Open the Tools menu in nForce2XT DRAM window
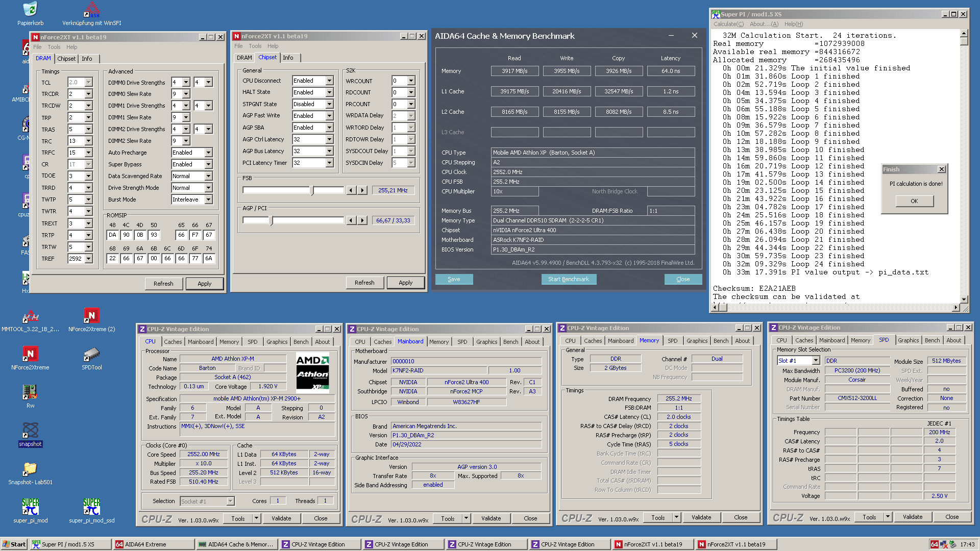Image resolution: width=980 pixels, height=551 pixels. click(x=54, y=47)
